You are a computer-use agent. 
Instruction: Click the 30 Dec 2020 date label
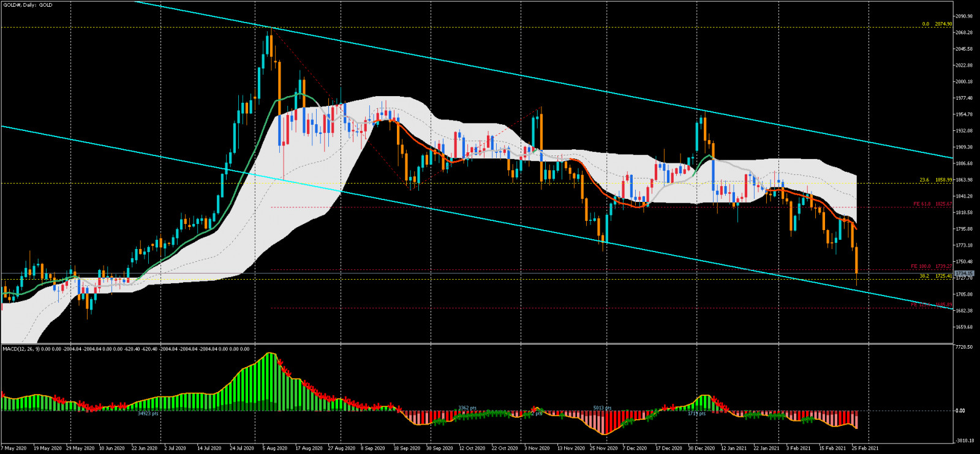701,448
